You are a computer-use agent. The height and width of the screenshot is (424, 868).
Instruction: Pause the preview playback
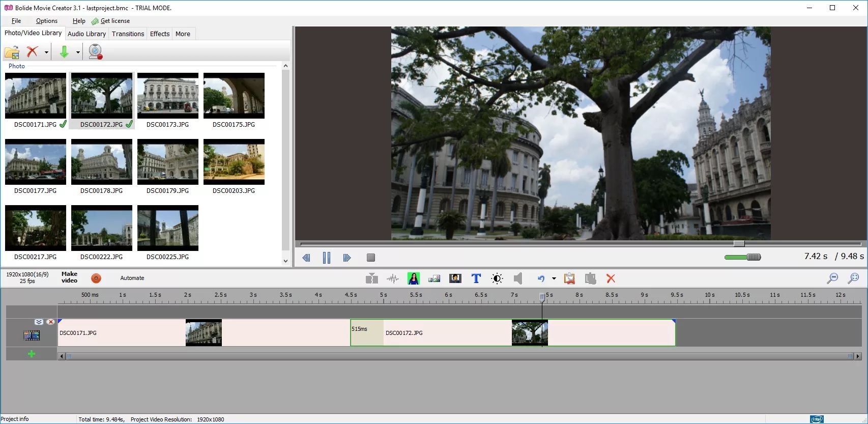point(327,258)
